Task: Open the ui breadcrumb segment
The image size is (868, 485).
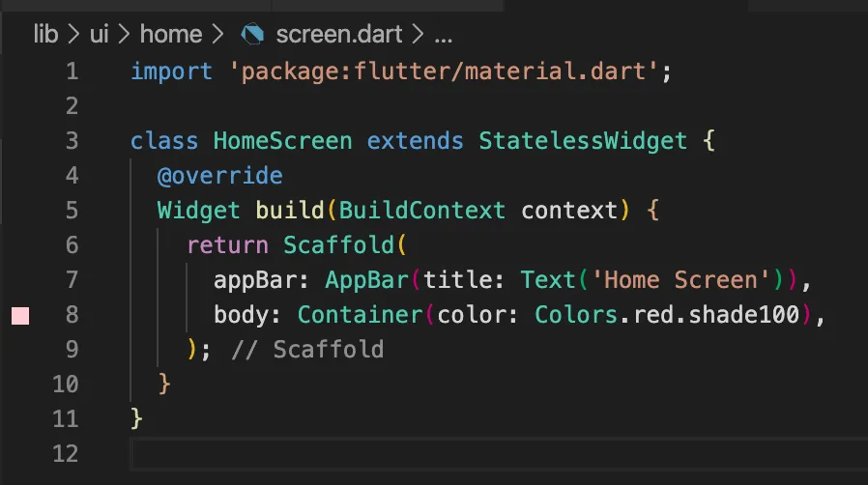Action: [x=99, y=36]
